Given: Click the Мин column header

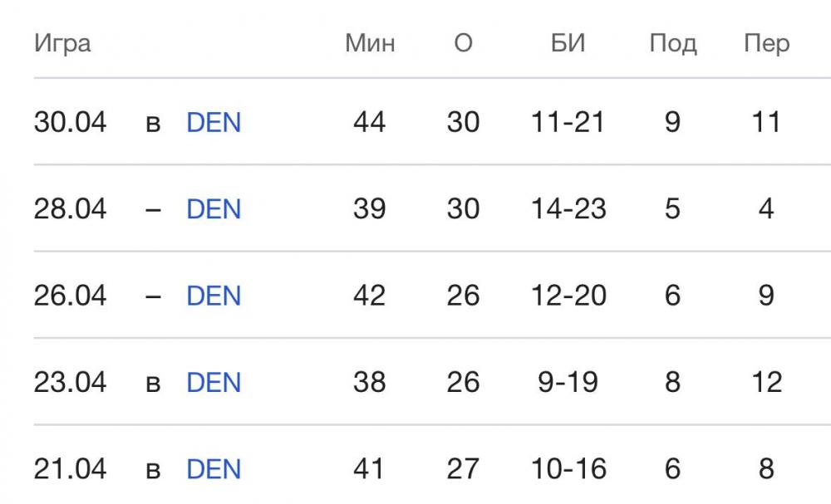Looking at the screenshot, I should click(x=370, y=43).
